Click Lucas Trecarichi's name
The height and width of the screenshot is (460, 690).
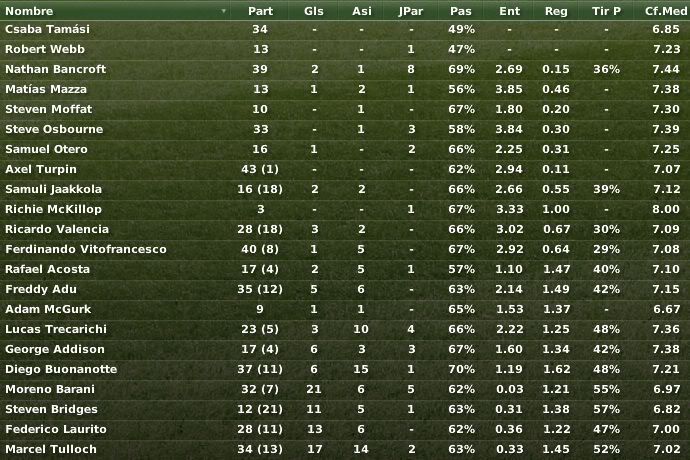click(x=56, y=329)
